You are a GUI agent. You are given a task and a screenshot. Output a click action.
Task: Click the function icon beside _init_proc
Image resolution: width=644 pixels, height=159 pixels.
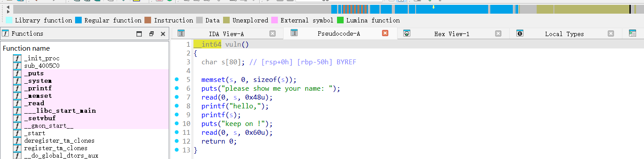point(17,58)
